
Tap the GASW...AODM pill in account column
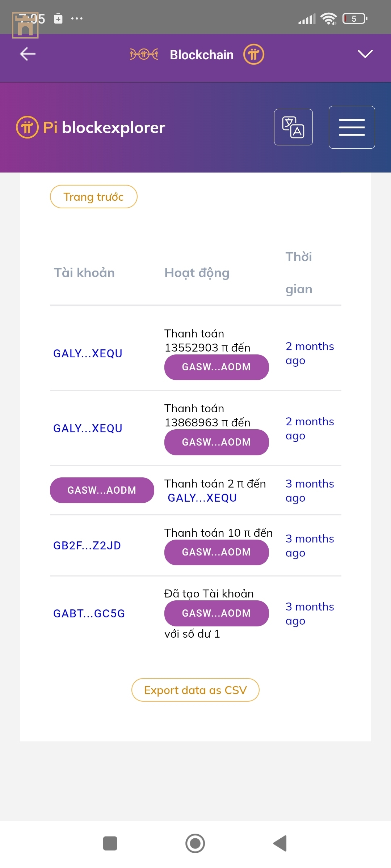tap(102, 490)
